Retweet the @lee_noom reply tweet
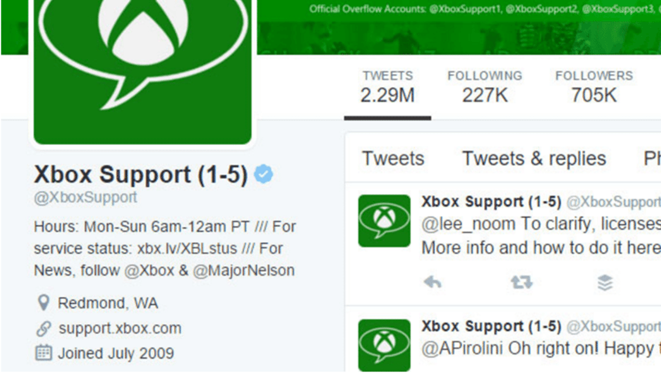 [522, 282]
